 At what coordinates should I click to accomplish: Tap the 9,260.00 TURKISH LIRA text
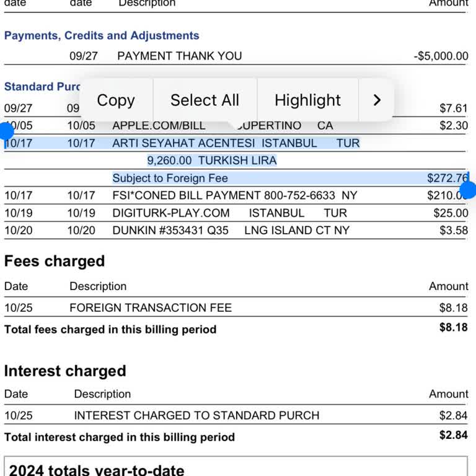pos(211,161)
